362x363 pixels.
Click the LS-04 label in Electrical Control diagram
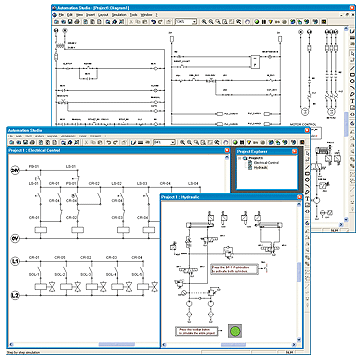[x=193, y=183]
